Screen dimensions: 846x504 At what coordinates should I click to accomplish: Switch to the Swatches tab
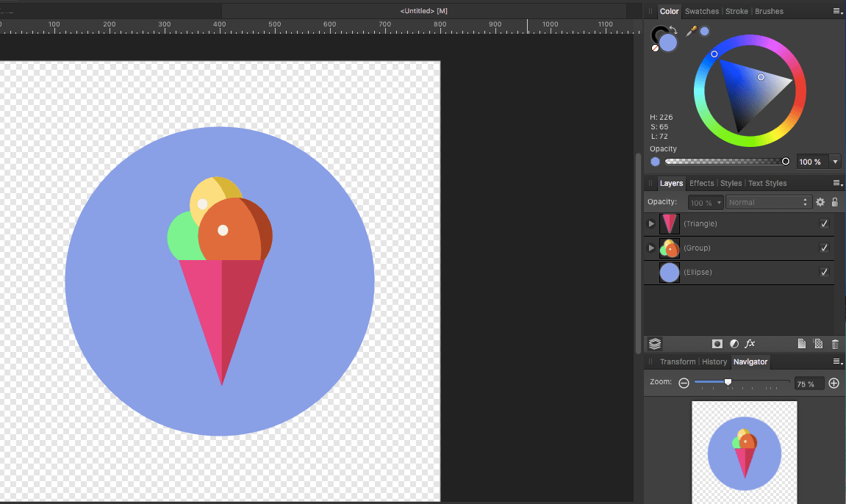pos(701,11)
